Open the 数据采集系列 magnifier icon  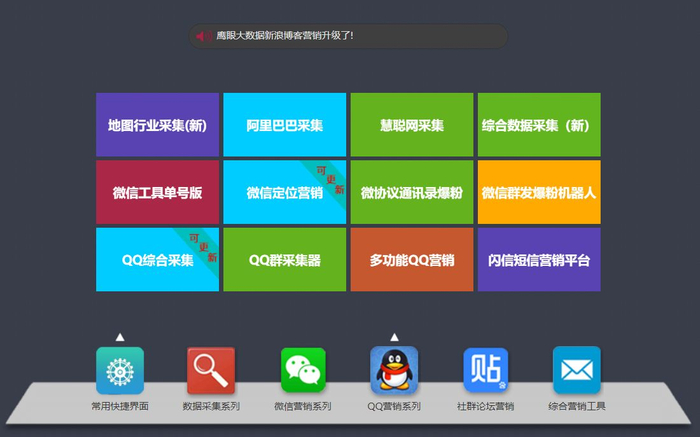pyautogui.click(x=211, y=370)
